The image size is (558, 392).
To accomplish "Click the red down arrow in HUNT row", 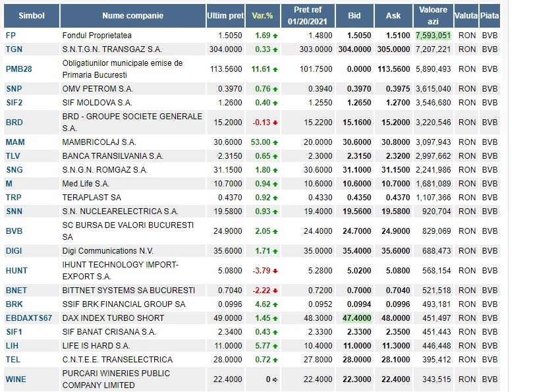I will pyautogui.click(x=275, y=271).
